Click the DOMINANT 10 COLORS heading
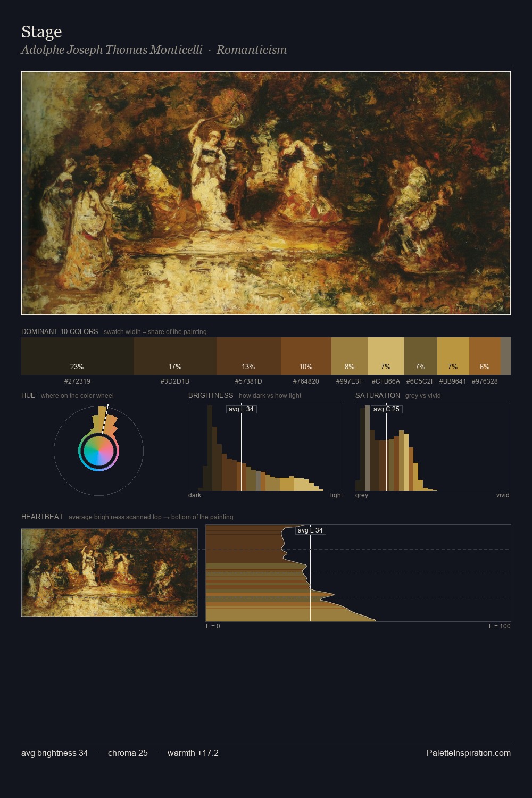532x798 pixels. 60,331
